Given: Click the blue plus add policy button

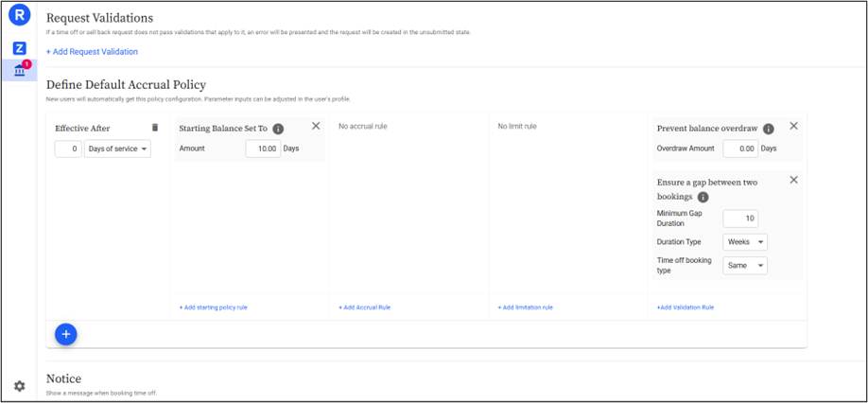Looking at the screenshot, I should coord(66,333).
